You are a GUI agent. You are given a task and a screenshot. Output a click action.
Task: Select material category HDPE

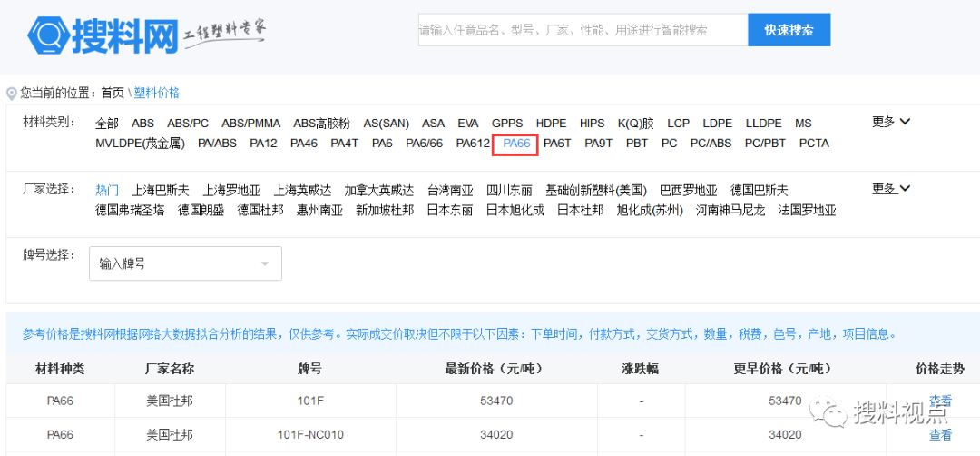[x=552, y=124]
